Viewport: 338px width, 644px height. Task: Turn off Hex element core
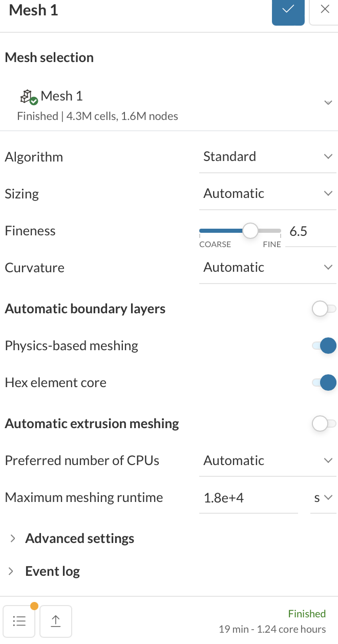click(x=324, y=383)
